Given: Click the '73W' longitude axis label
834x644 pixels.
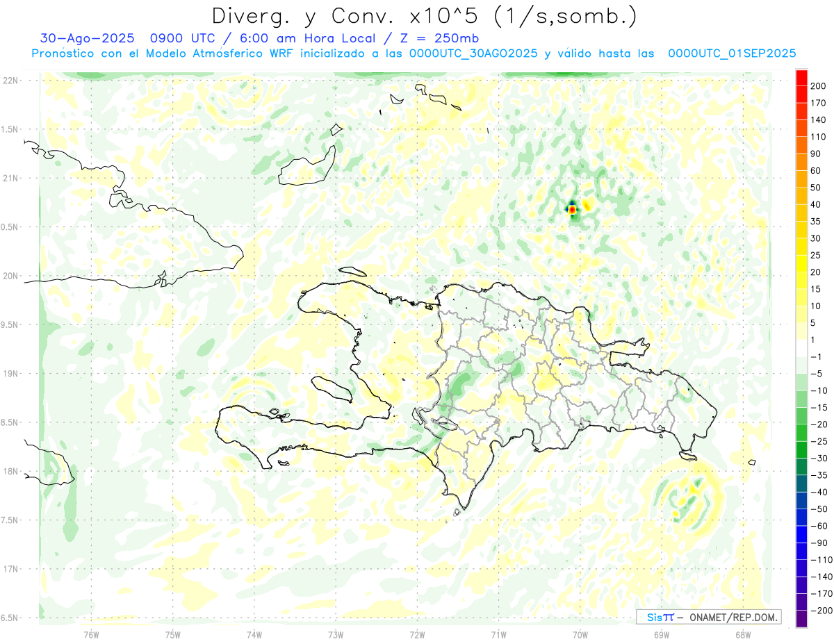Looking at the screenshot, I should 336,635.
